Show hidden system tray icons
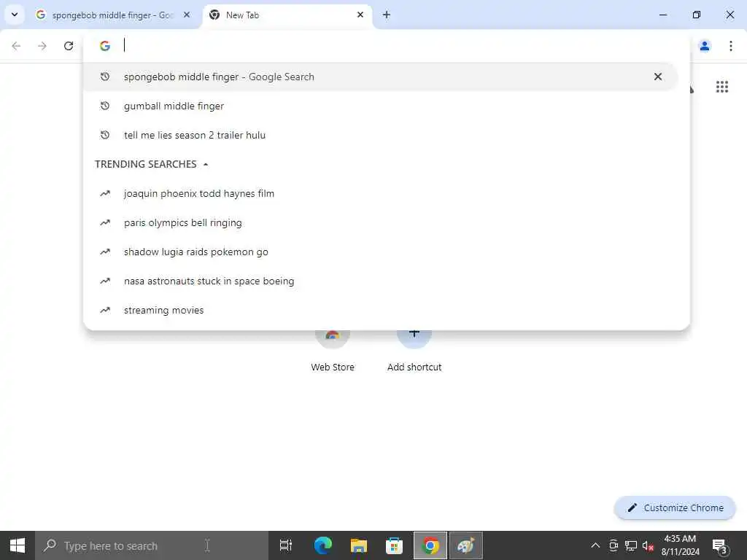The height and width of the screenshot is (560, 747). pos(595,545)
